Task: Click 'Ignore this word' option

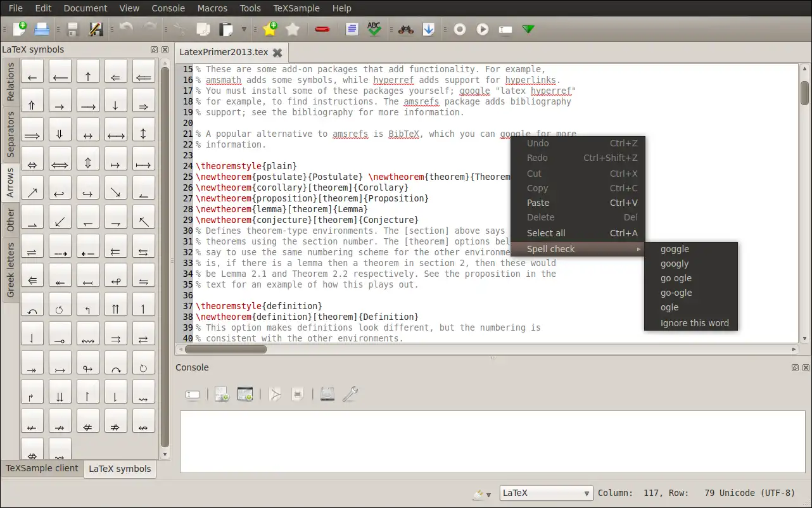Action: click(694, 323)
